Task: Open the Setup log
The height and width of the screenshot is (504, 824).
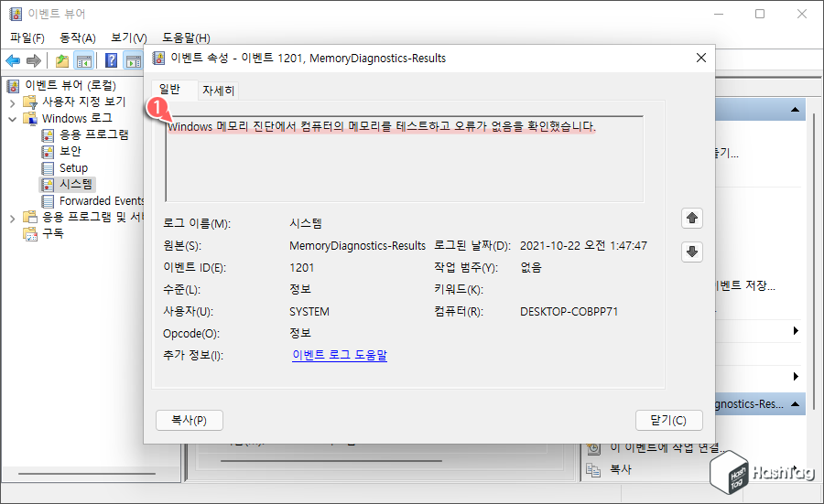Action: (73, 168)
